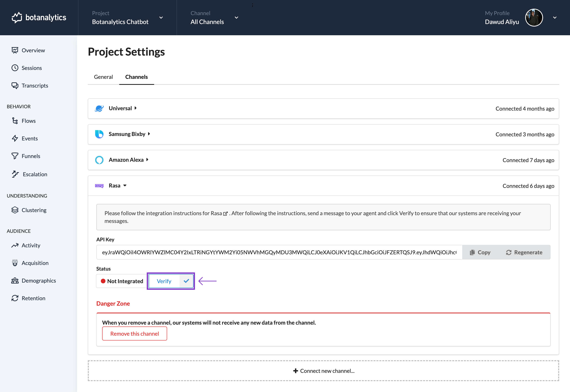Image resolution: width=570 pixels, height=392 pixels.
Task: Click the checkmark icon on the Verify button
Action: [186, 281]
